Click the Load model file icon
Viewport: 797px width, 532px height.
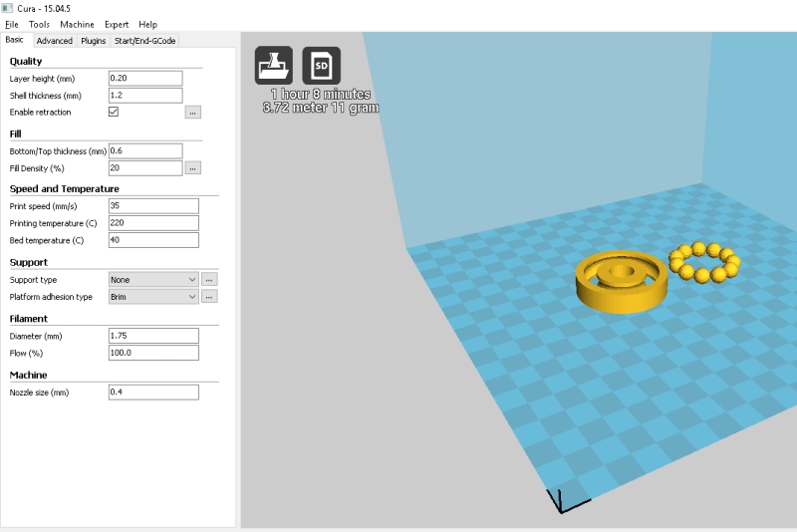coord(273,65)
